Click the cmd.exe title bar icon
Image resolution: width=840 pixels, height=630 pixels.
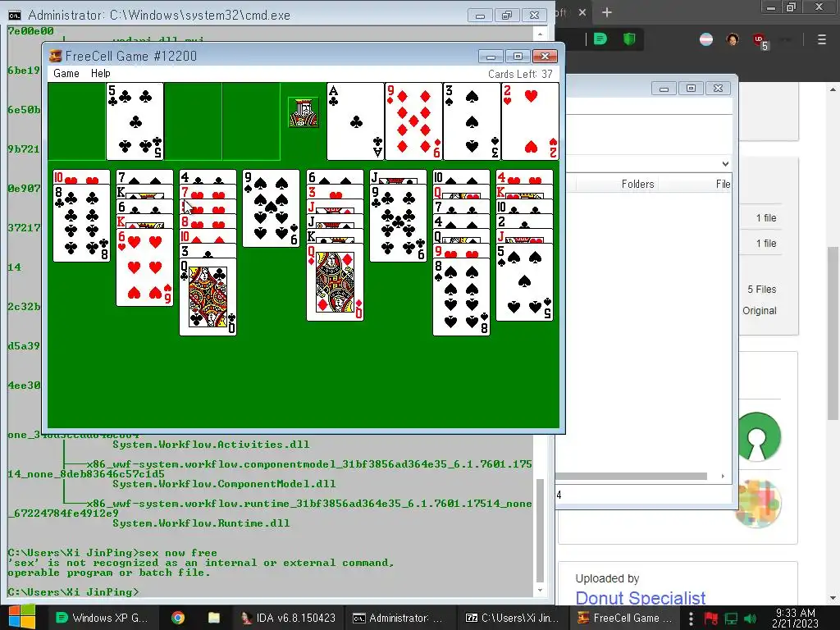[15, 15]
